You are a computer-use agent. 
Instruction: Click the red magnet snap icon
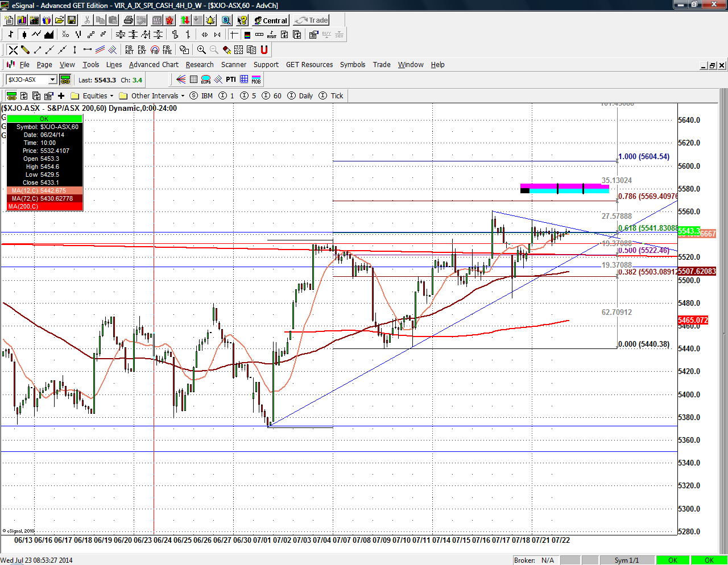[264, 50]
